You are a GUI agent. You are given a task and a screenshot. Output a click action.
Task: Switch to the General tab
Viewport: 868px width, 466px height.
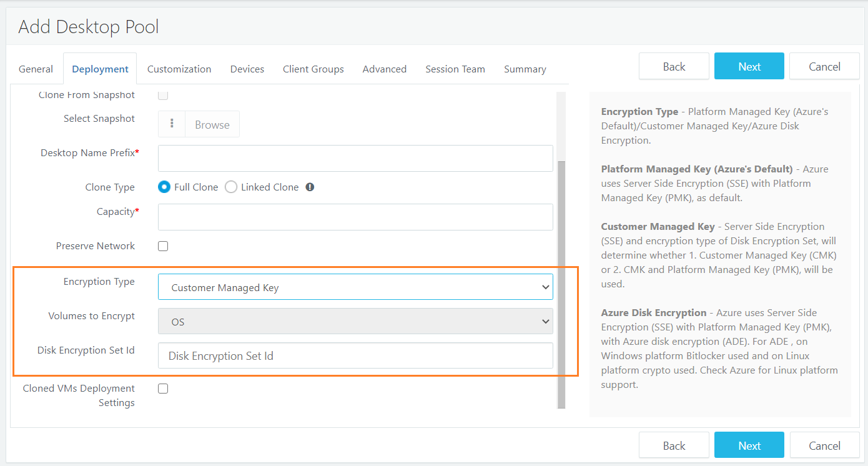36,69
